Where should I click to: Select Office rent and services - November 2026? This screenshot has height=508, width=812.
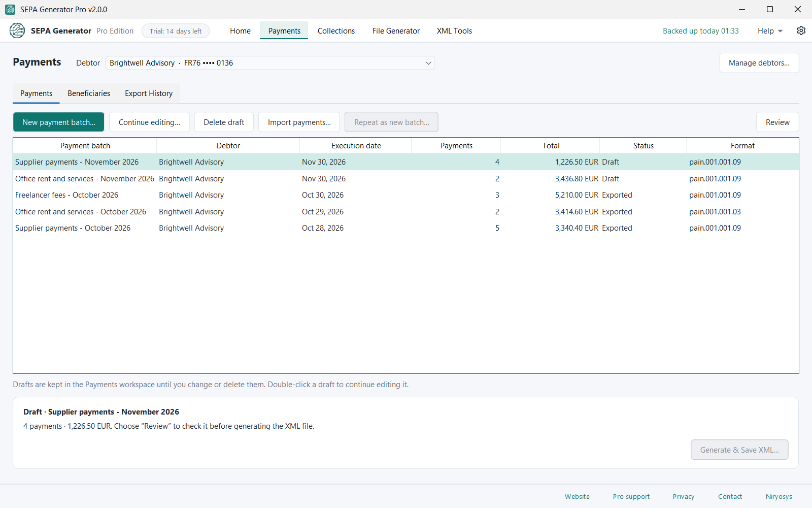406,179
